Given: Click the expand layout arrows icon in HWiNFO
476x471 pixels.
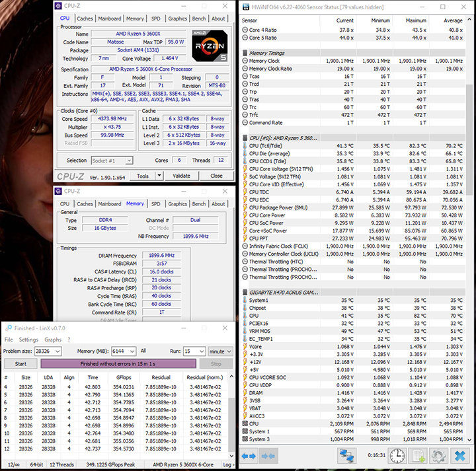Looking at the screenshot, I should pyautogui.click(x=249, y=456).
